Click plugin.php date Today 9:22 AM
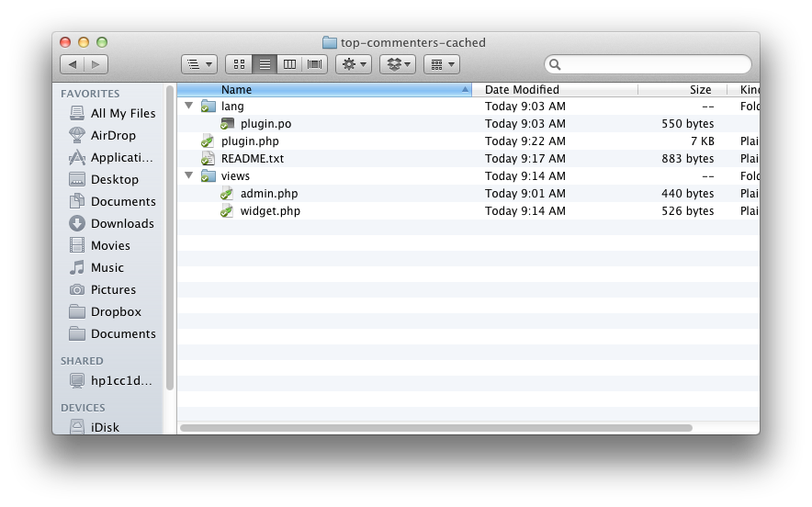 pos(525,141)
